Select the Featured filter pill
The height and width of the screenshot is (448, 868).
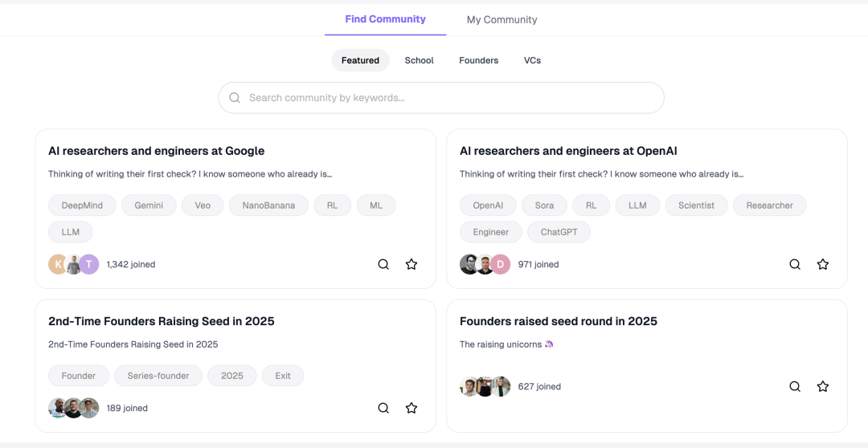point(360,60)
